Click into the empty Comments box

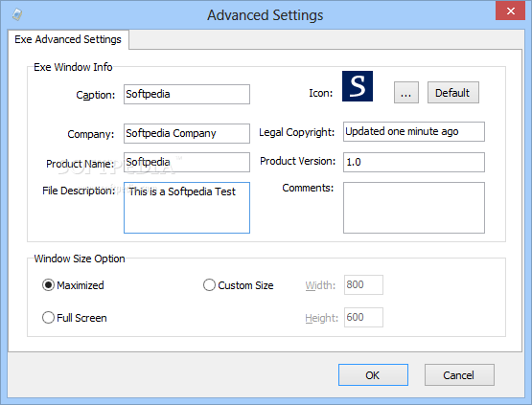click(x=414, y=208)
